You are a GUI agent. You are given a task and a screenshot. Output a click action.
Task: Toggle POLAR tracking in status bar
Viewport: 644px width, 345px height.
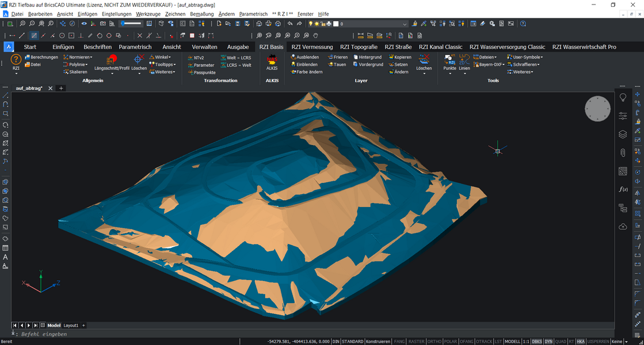[450, 342]
